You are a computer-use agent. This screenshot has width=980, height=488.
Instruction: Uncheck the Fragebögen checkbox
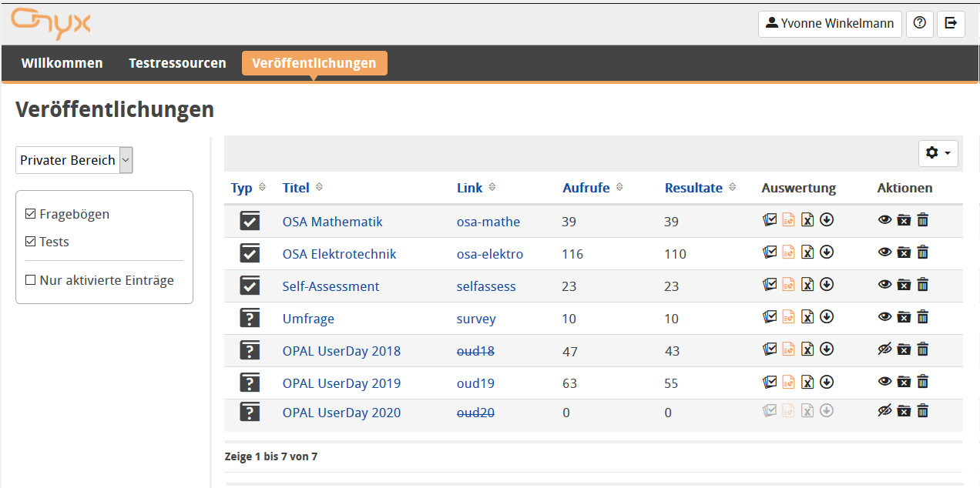31,214
